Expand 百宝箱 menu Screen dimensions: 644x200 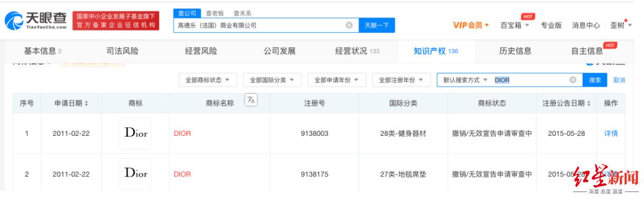pyautogui.click(x=515, y=25)
